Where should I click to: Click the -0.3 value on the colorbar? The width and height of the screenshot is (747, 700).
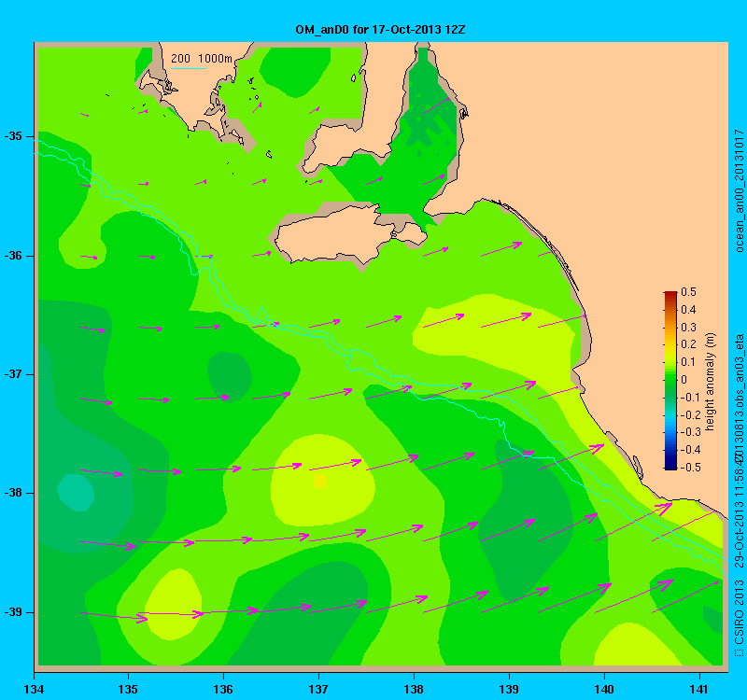pyautogui.click(x=690, y=432)
